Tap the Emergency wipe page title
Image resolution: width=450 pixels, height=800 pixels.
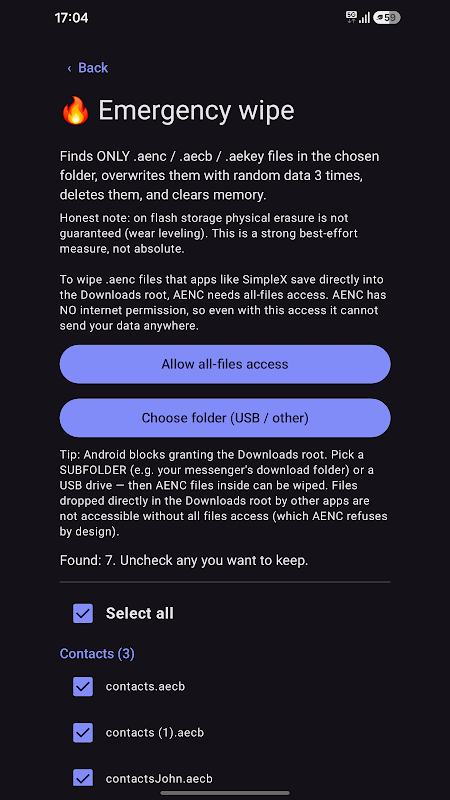click(x=196, y=110)
